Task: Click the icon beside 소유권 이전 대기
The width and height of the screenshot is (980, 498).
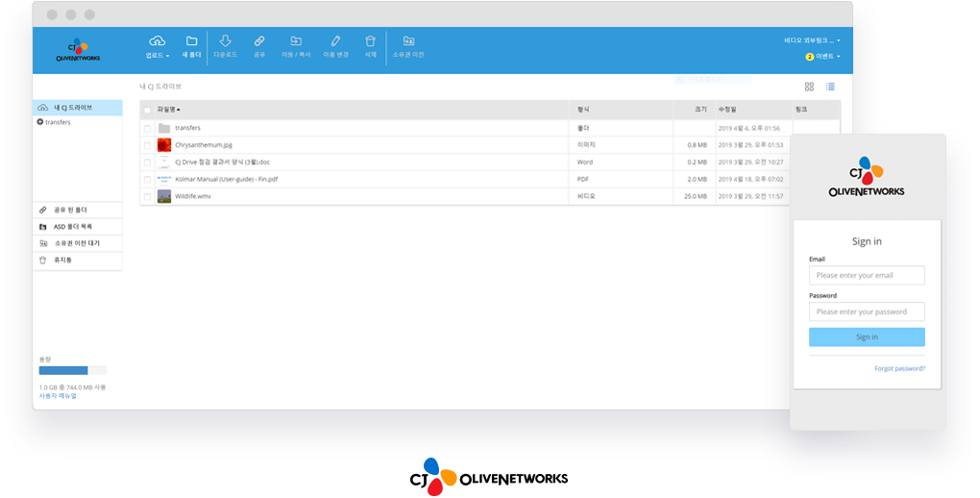Action: [x=42, y=242]
